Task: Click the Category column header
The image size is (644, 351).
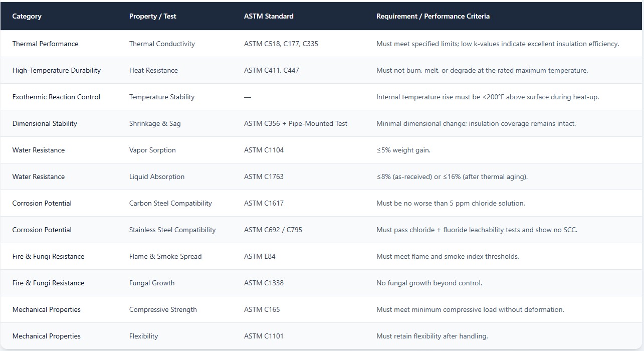Action: [27, 16]
